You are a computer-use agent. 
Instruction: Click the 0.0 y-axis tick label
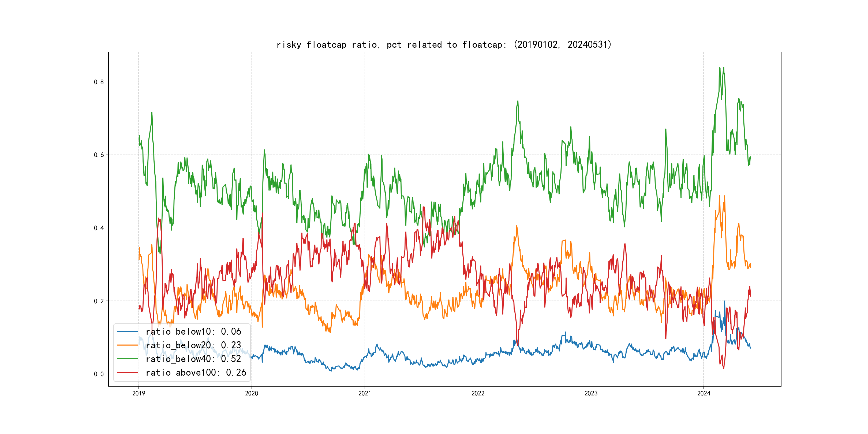[99, 374]
